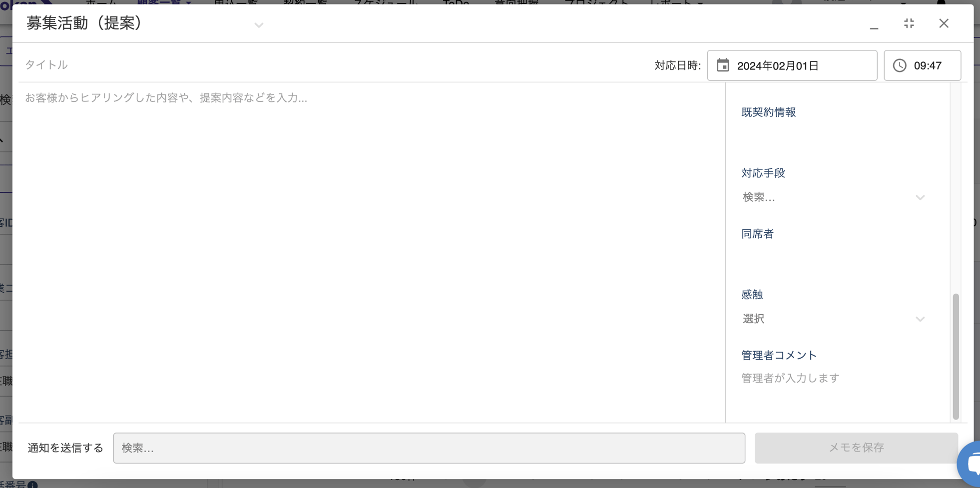
Task: Click the info icon at bottom left
Action: (x=32, y=485)
